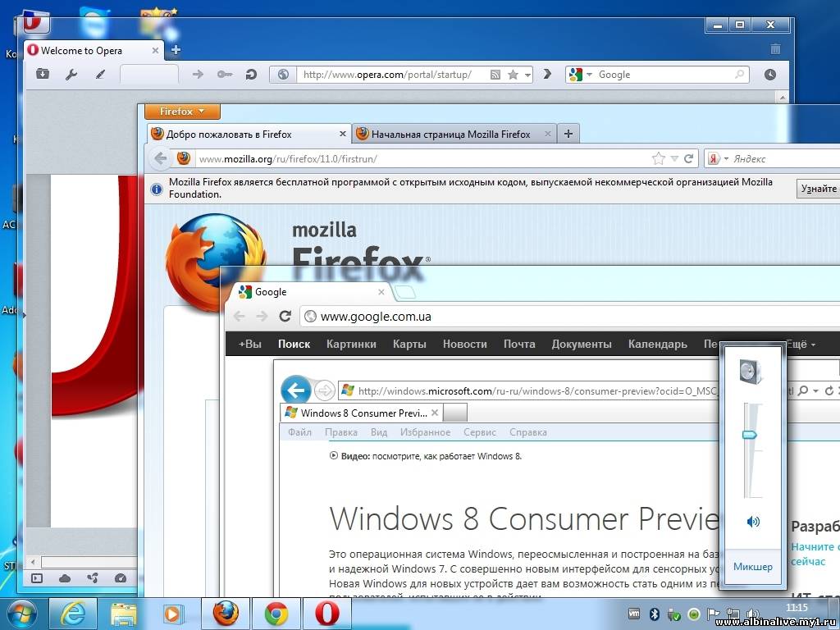Click Internet Explorer's blue back button

point(295,390)
